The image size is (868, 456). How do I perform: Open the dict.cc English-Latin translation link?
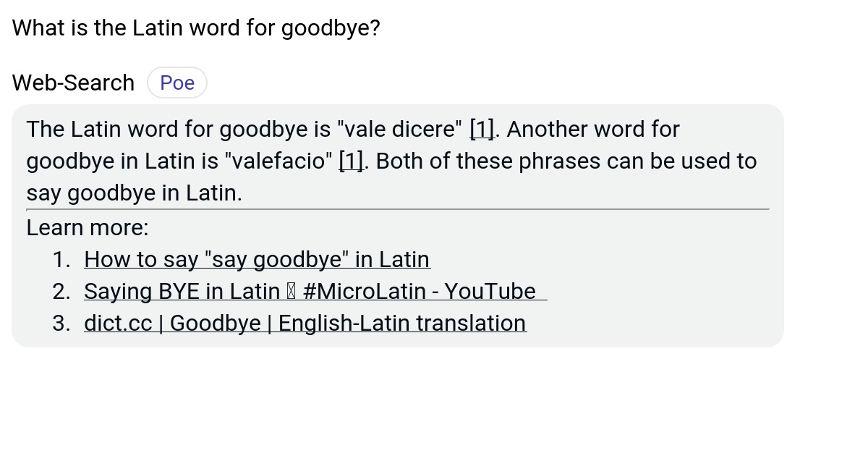305,323
